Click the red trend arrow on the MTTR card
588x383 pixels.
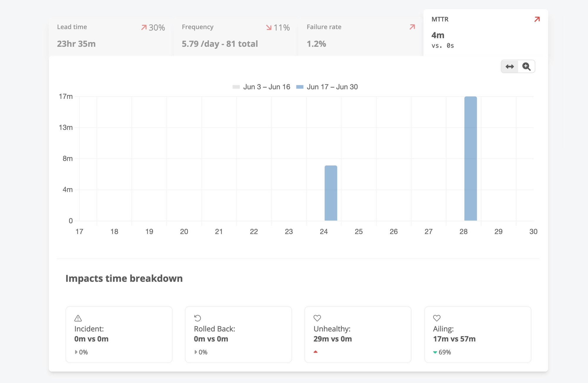pos(537,19)
